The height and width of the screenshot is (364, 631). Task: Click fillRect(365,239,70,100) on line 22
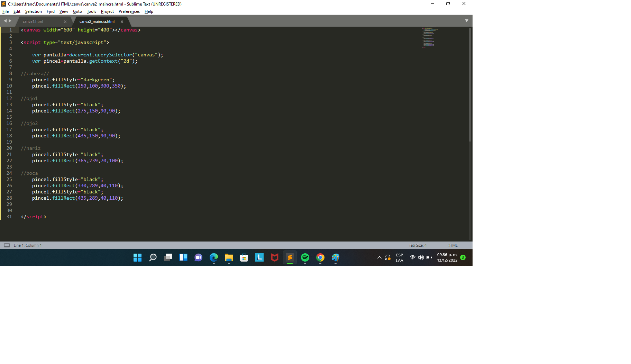(86, 161)
